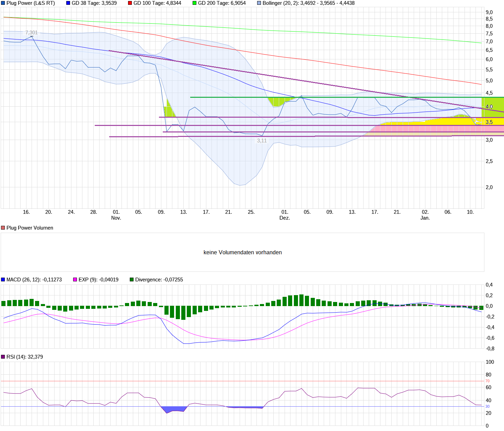Click the green Divergence legend swatch
The image size is (504, 431).
pos(131,280)
